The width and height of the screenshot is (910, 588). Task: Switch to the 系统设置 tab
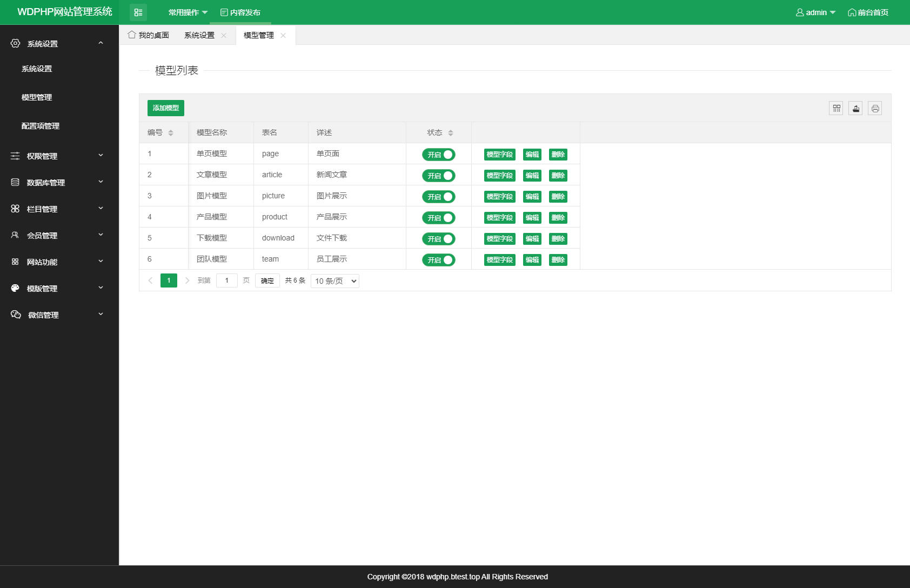[199, 35]
